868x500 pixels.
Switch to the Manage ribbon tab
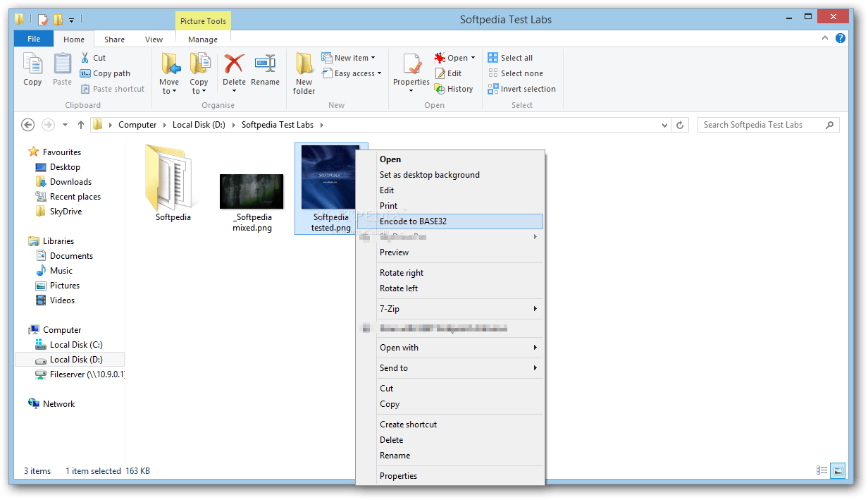[x=203, y=39]
